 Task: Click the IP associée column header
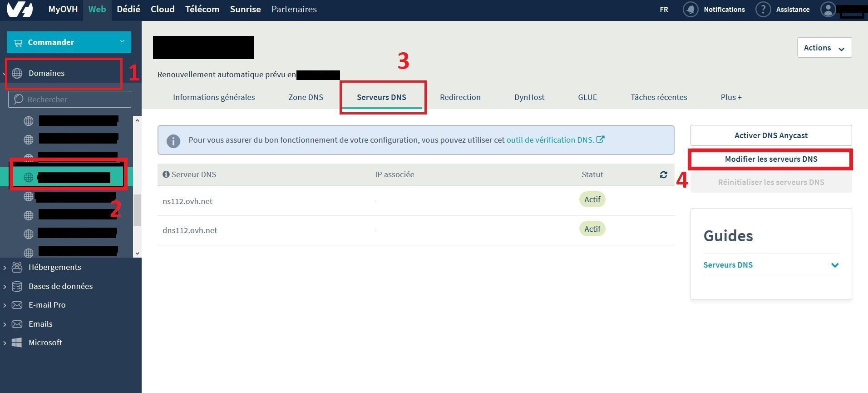click(395, 174)
